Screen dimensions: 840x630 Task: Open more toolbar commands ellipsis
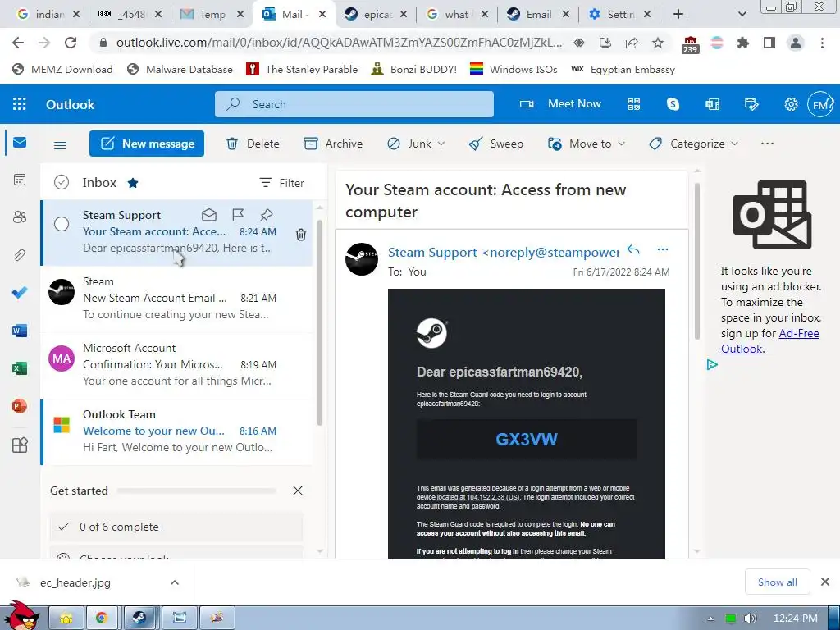tap(767, 144)
